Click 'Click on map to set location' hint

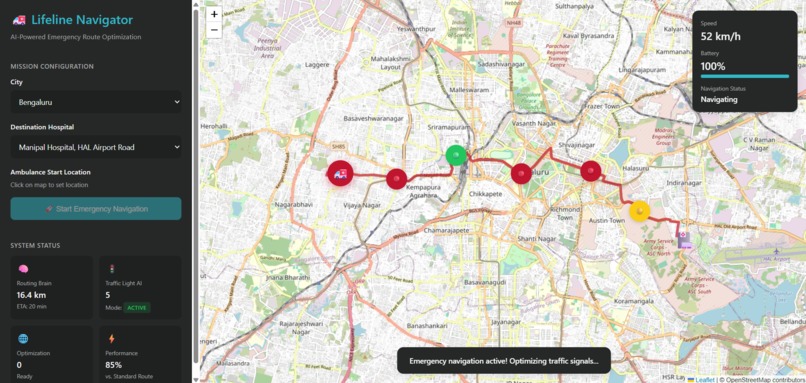49,185
